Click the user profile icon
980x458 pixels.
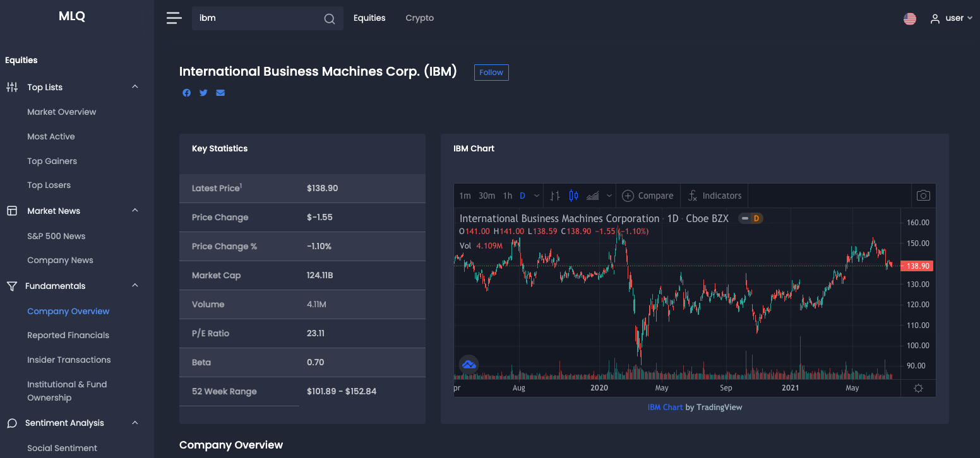point(935,19)
